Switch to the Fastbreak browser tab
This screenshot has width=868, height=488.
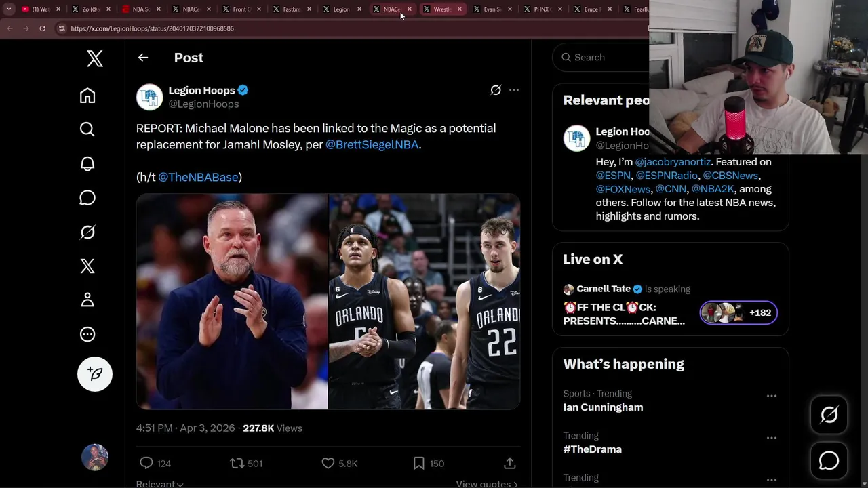tap(292, 9)
